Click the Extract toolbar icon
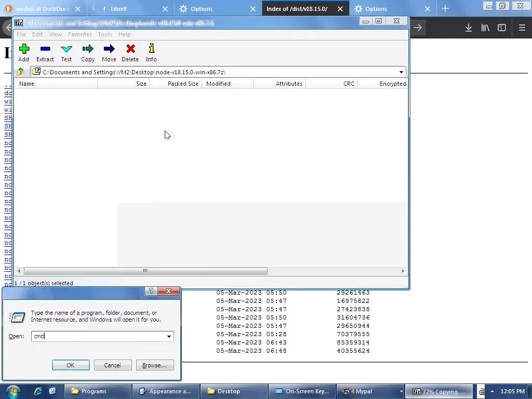 tap(45, 53)
